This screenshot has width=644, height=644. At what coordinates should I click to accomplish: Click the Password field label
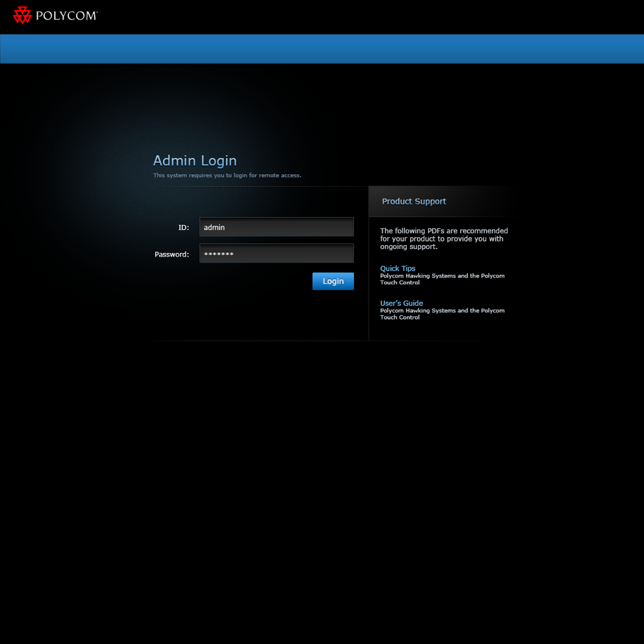pyautogui.click(x=171, y=254)
